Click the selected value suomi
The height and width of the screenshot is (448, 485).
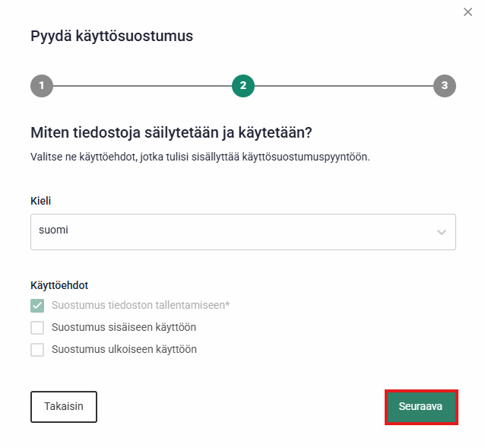[x=53, y=230]
